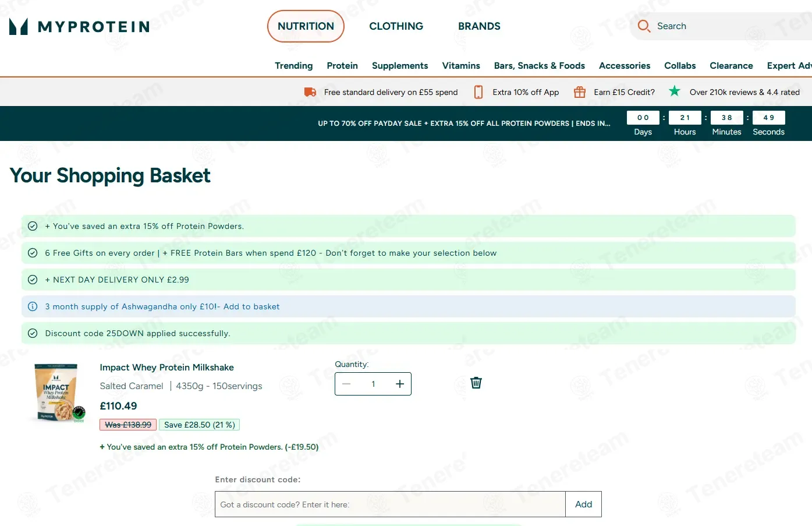The image size is (812, 526).
Task: Remove item with trash bin icon
Action: [476, 383]
